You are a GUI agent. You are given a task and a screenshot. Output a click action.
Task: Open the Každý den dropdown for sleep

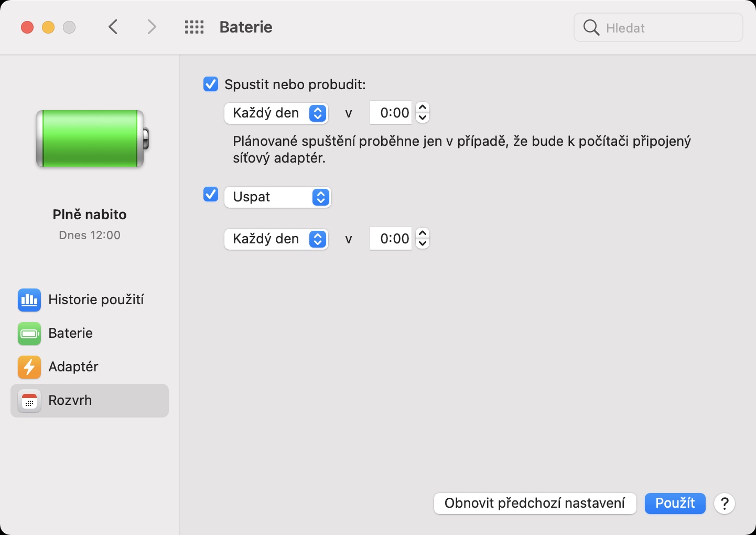click(x=276, y=239)
